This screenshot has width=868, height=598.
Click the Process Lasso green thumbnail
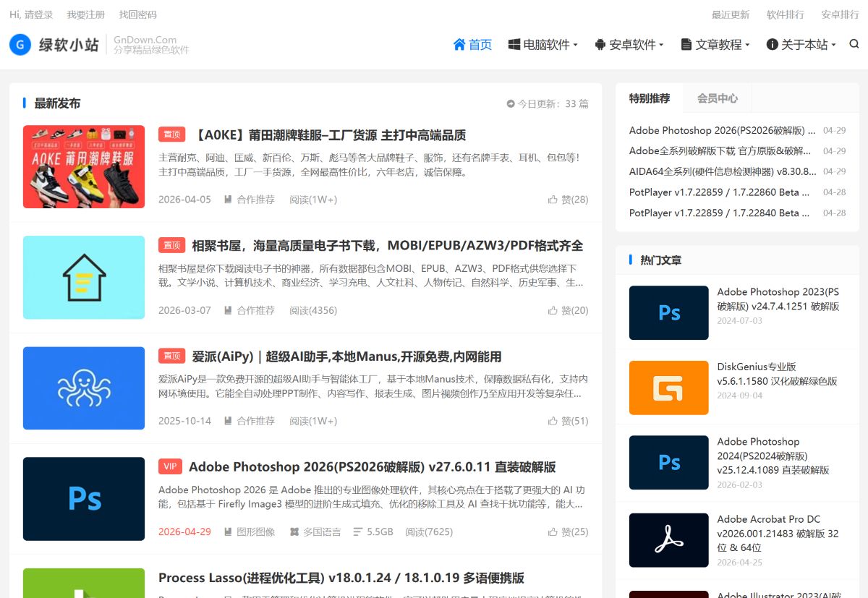(x=84, y=583)
